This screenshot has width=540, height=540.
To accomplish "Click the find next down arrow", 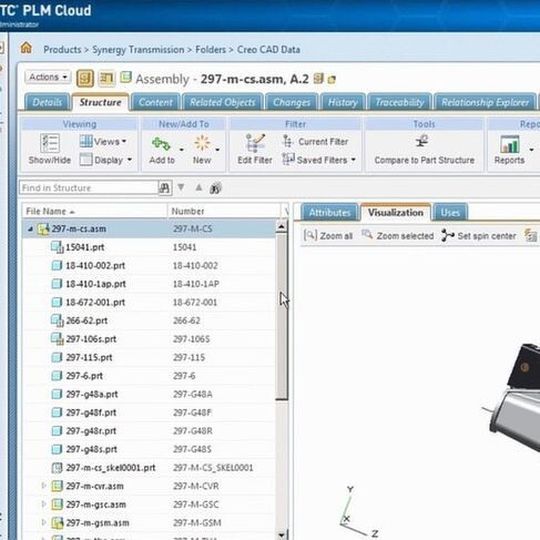I will click(x=181, y=188).
